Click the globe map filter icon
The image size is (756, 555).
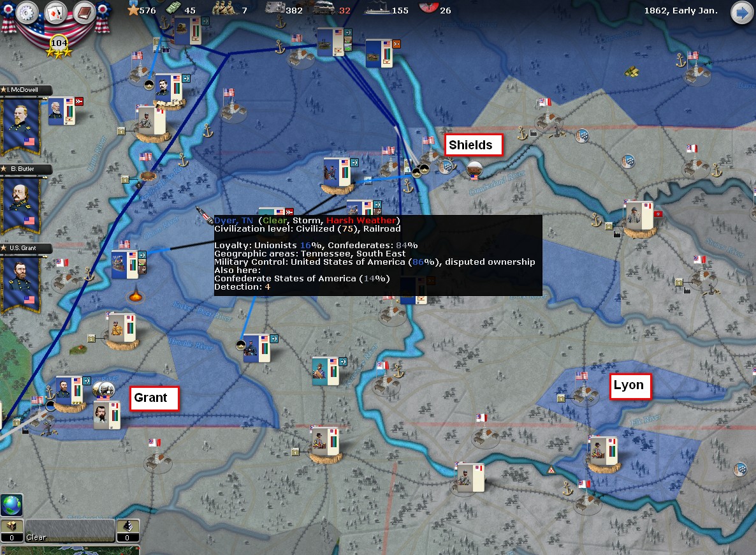(x=11, y=505)
